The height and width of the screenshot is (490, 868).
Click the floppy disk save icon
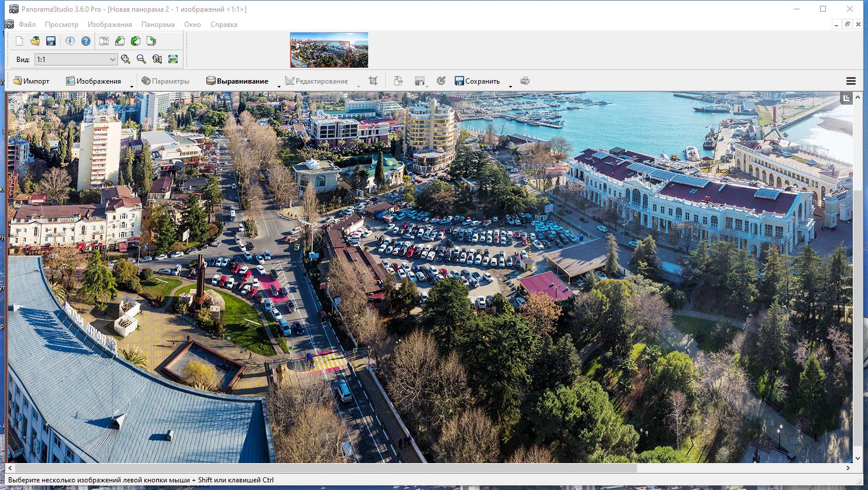[x=51, y=41]
